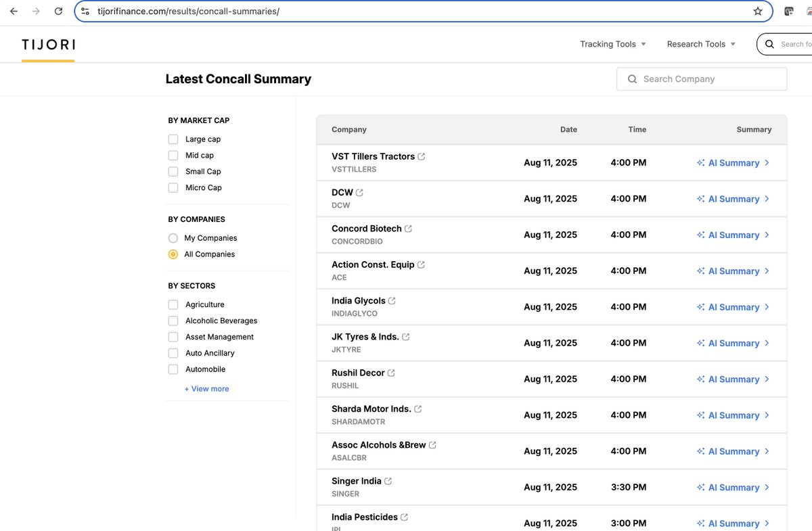This screenshot has height=531, width=812.
Task: View site information icon in address bar
Action: tap(85, 11)
